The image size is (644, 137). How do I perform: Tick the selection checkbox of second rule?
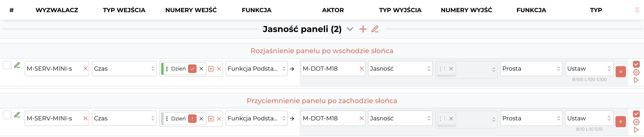pos(7,115)
